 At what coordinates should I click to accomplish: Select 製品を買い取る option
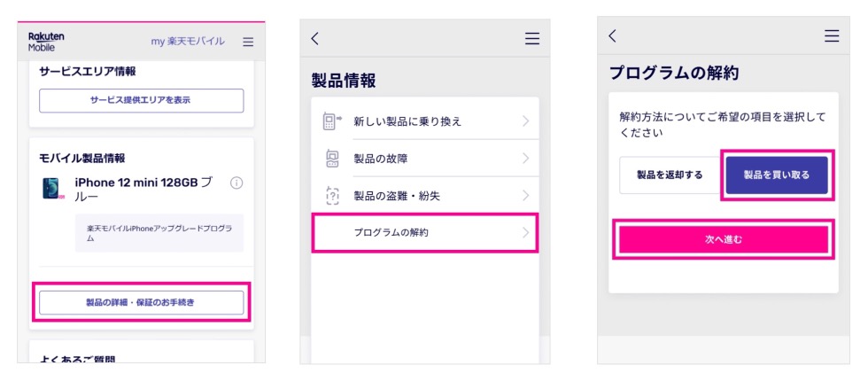coord(776,175)
